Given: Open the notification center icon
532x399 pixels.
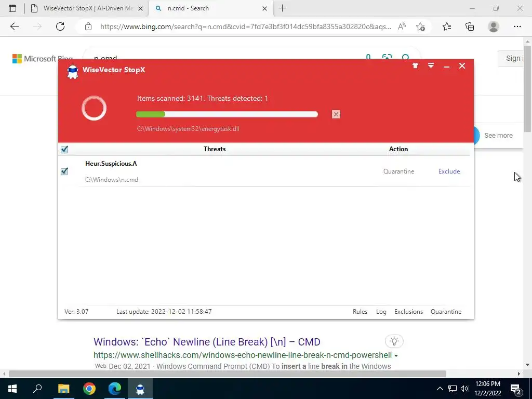Looking at the screenshot, I should click(516, 389).
